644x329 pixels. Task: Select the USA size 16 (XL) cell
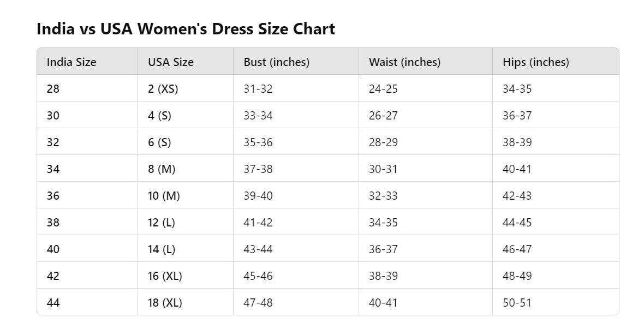point(165,276)
